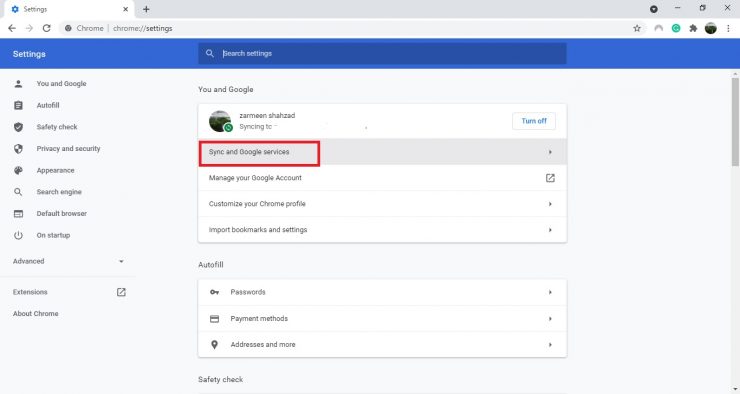Open Addresses and more
The height and width of the screenshot is (394, 740).
(382, 344)
